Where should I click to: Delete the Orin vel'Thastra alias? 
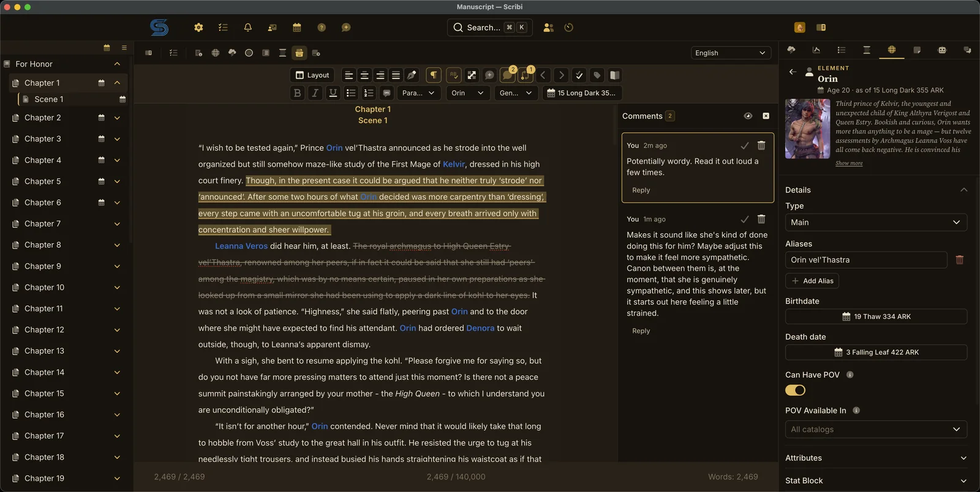pyautogui.click(x=960, y=260)
